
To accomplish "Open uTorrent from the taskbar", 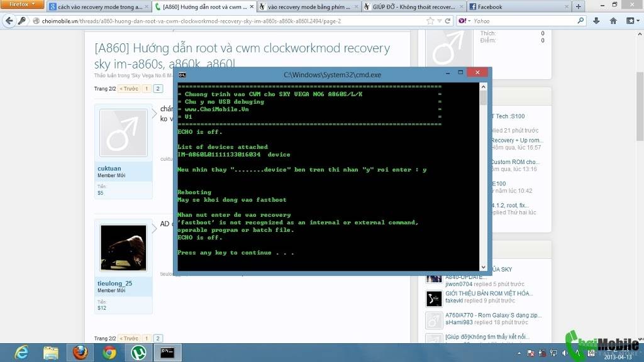I will [x=138, y=353].
